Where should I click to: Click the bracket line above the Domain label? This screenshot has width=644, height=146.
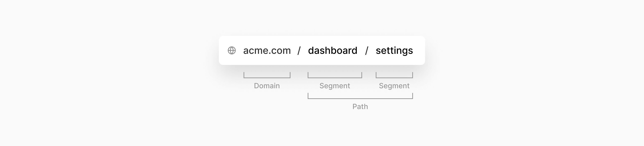[x=267, y=78]
